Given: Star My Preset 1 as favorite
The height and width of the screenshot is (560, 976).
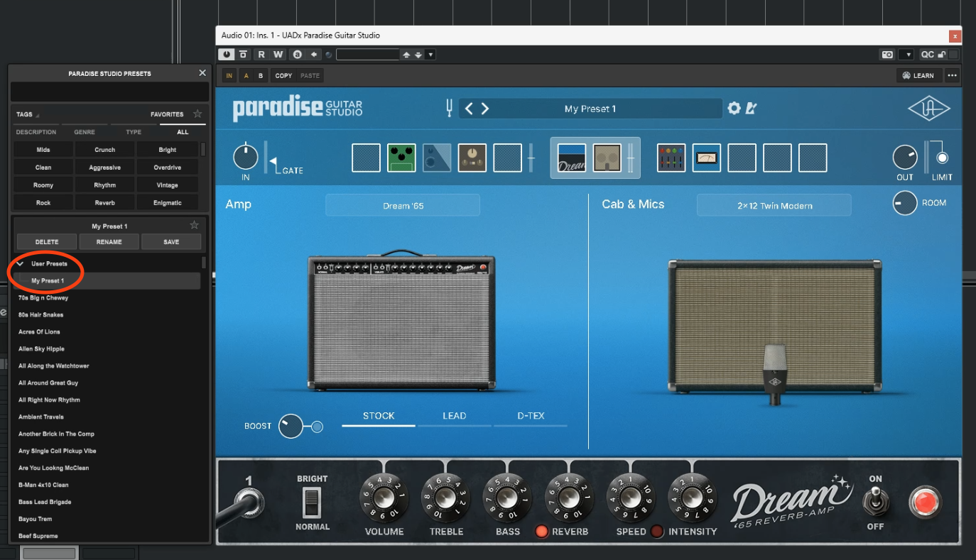Looking at the screenshot, I should click(194, 226).
